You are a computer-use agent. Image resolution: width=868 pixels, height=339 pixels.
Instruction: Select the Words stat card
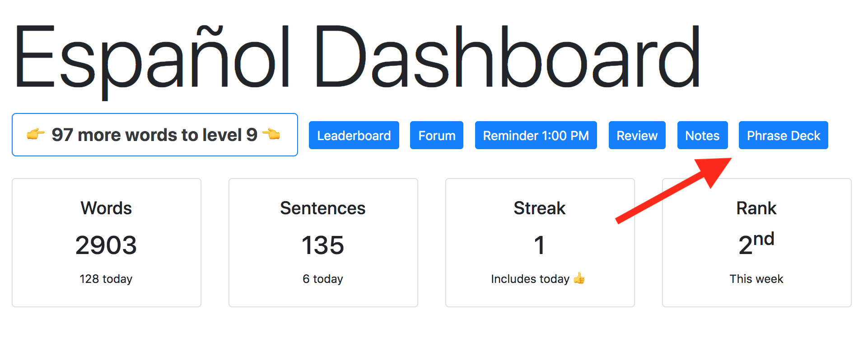107,243
